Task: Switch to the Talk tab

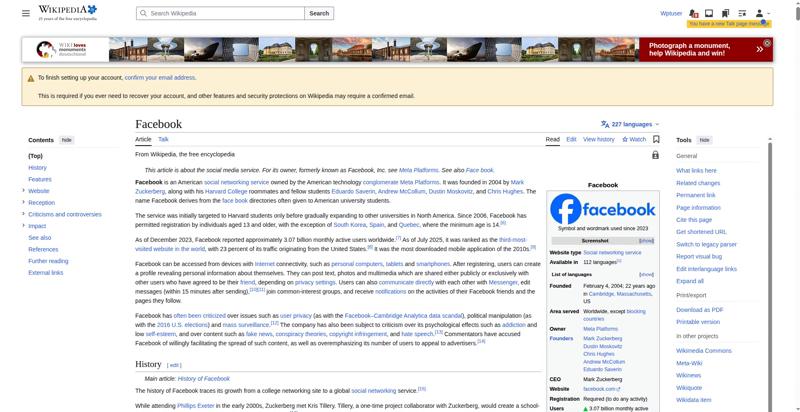Action: click(x=163, y=139)
